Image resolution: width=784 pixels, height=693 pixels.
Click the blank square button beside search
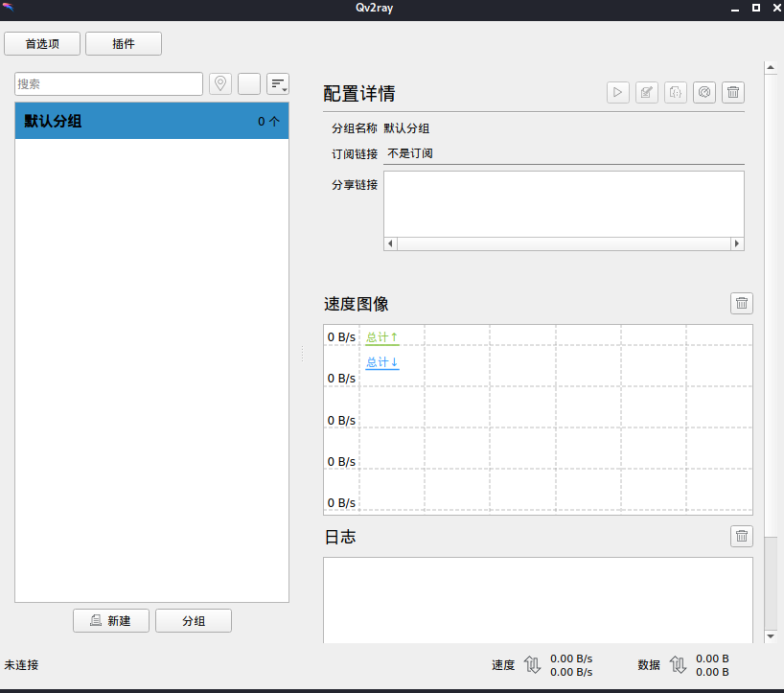[x=249, y=84]
